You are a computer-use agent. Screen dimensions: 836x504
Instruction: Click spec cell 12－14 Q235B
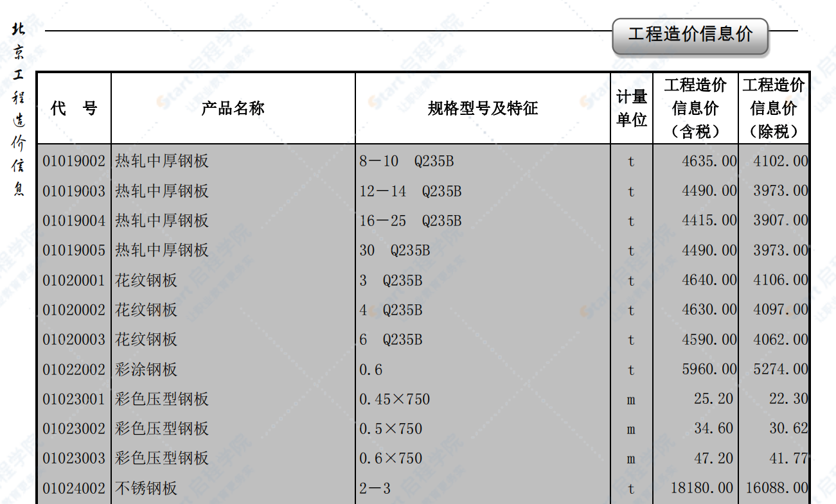point(411,191)
